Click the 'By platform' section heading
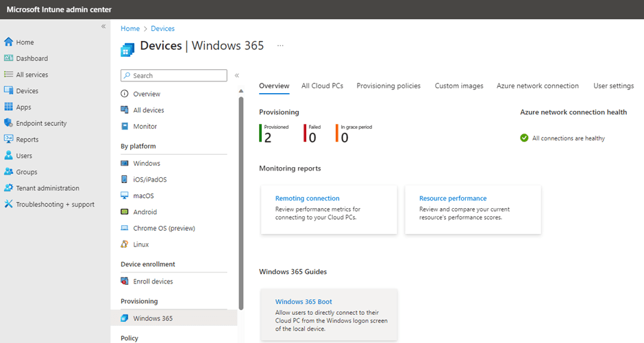The height and width of the screenshot is (343, 644). 138,146
